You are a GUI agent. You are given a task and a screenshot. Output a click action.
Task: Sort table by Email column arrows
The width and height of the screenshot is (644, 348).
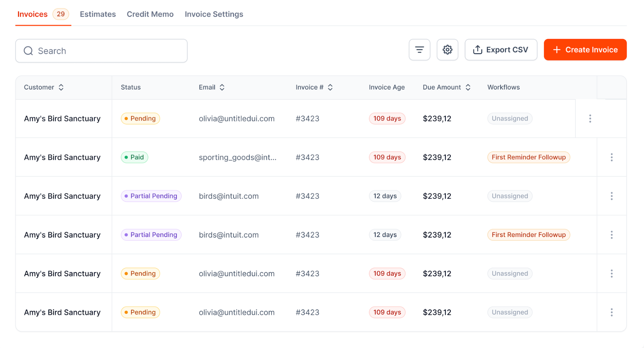222,87
